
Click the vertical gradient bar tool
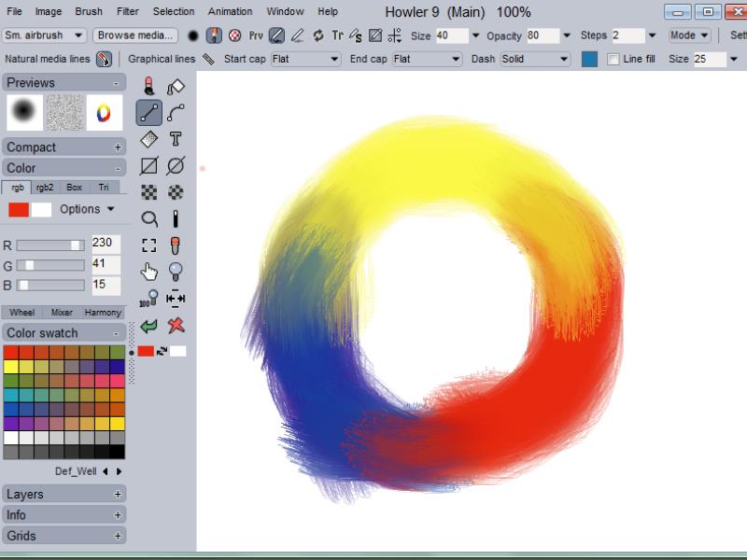pos(176,219)
